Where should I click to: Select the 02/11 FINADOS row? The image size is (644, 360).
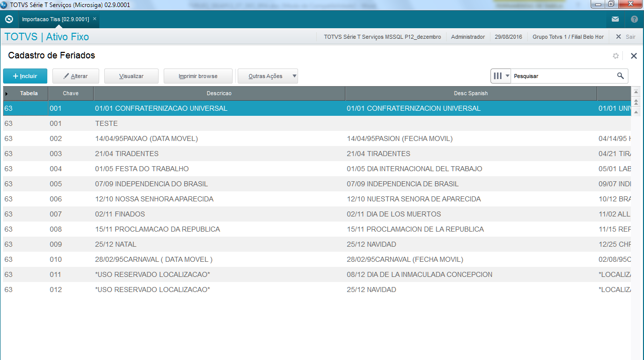click(x=316, y=214)
